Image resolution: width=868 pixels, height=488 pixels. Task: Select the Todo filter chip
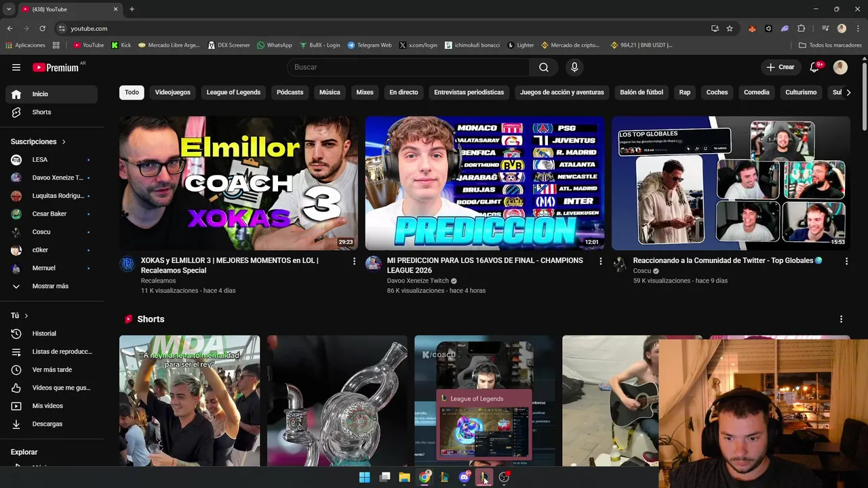pyautogui.click(x=132, y=92)
